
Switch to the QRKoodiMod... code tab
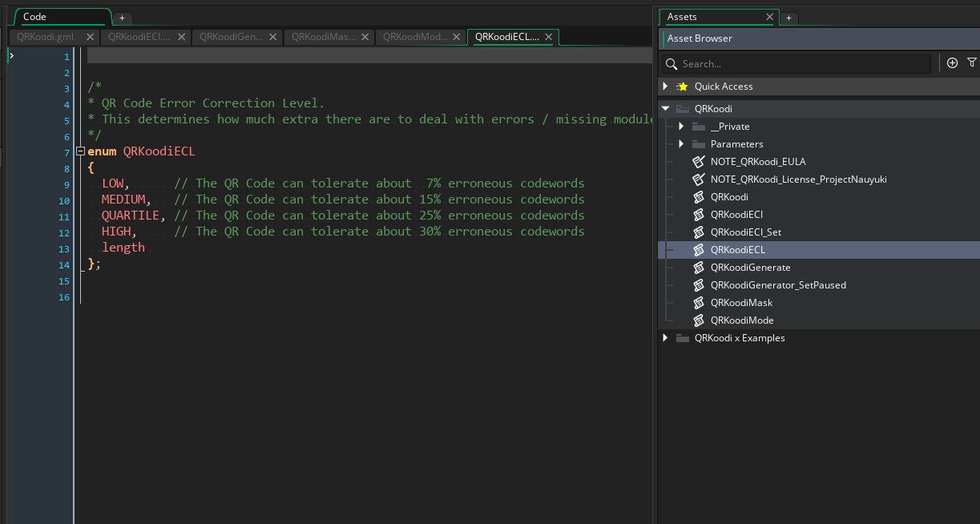click(x=414, y=37)
